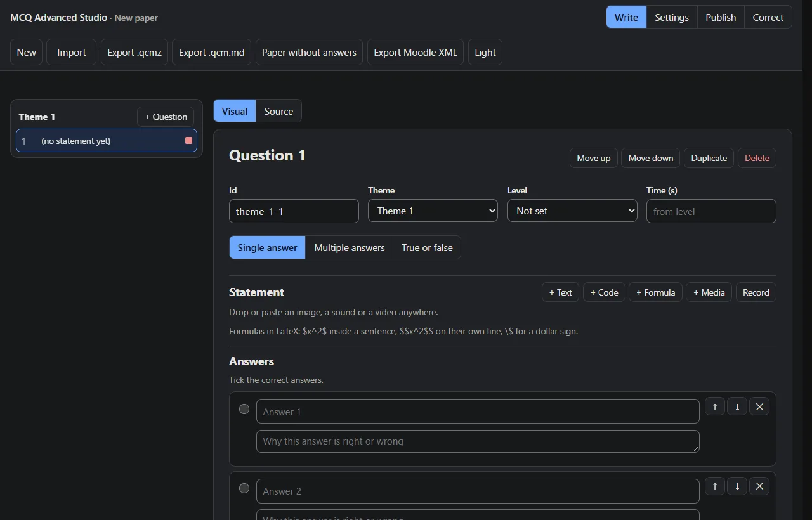Image resolution: width=812 pixels, height=520 pixels.
Task: Add a Code block to the statement
Action: [604, 292]
